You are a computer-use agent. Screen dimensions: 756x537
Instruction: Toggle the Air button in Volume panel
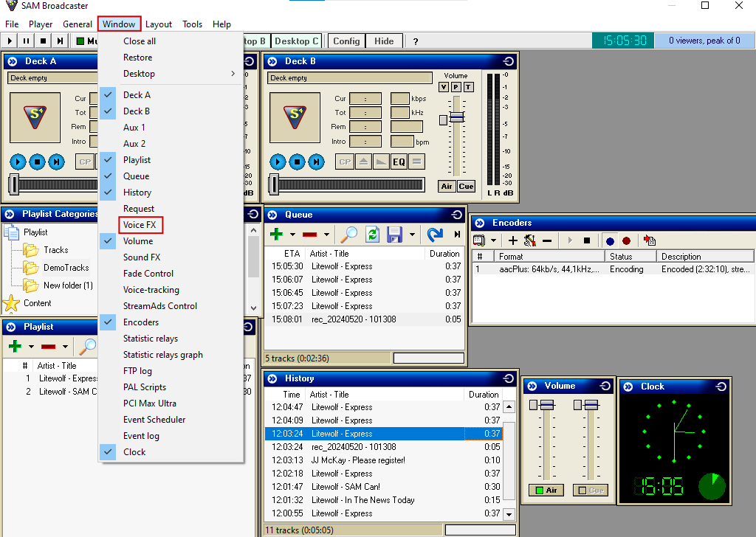(x=546, y=490)
